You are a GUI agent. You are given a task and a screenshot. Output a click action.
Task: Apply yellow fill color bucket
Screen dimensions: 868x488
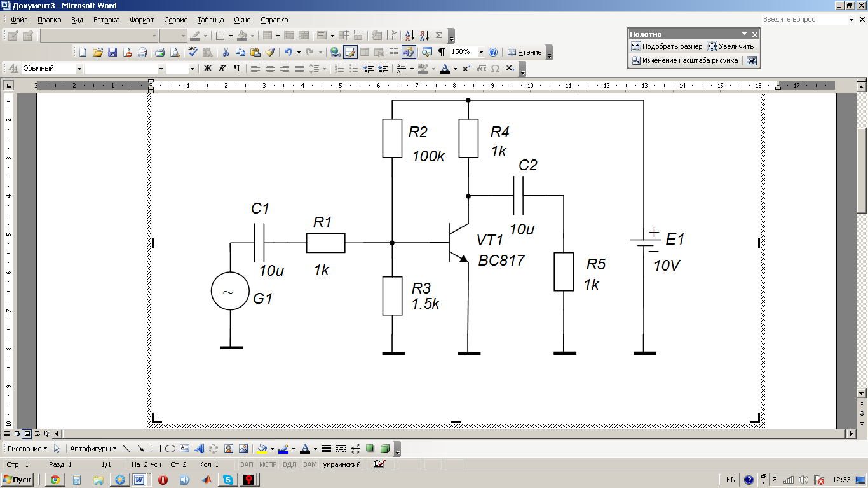tap(261, 449)
